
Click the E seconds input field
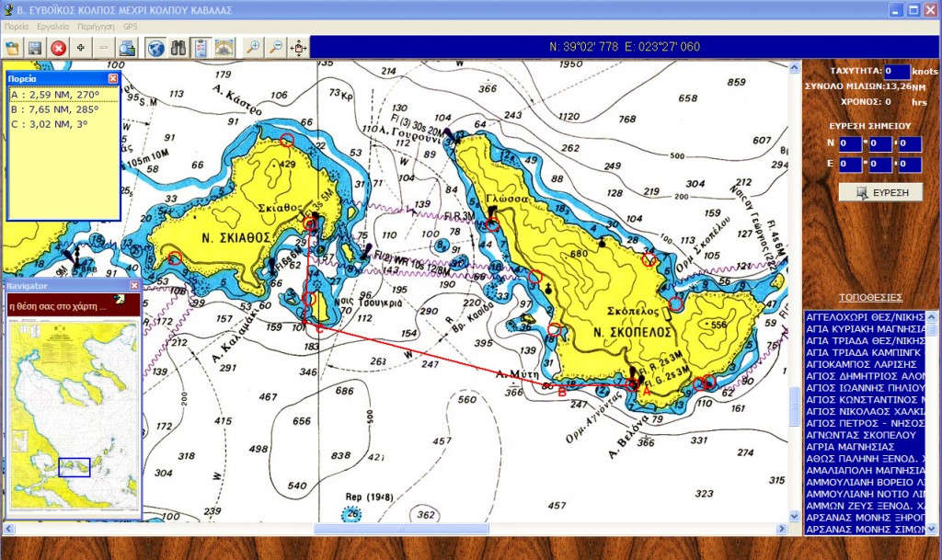click(x=910, y=165)
